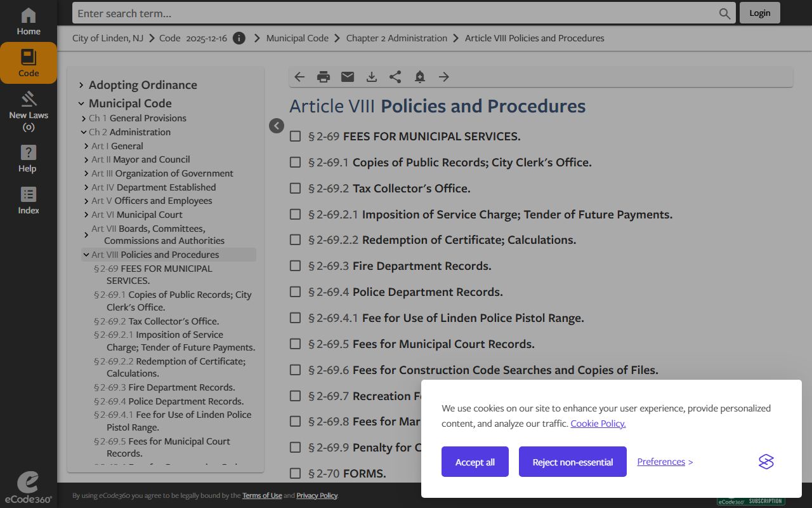This screenshot has height=508, width=812.
Task: Open code version info icon
Action: coord(239,38)
